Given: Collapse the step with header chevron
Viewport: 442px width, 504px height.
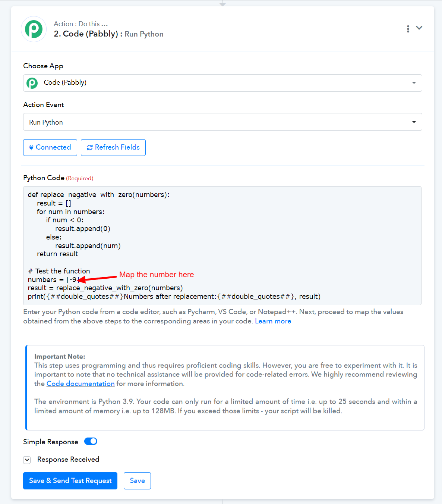Looking at the screenshot, I should [419, 28].
